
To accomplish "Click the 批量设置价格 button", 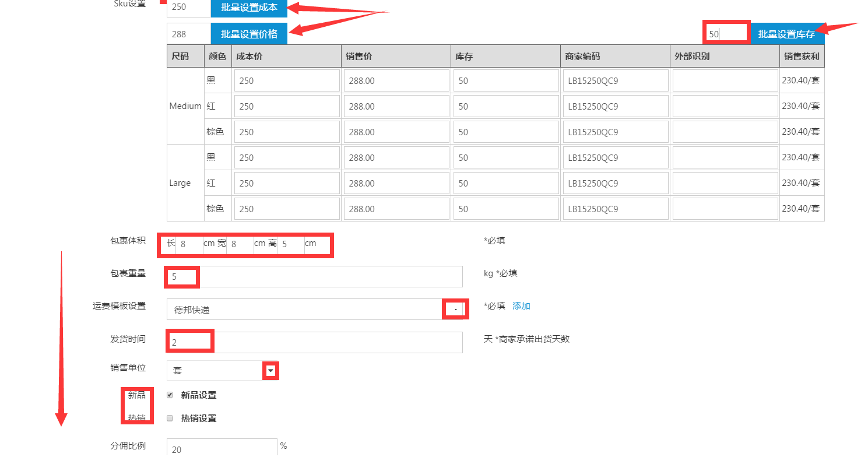I will (x=249, y=34).
